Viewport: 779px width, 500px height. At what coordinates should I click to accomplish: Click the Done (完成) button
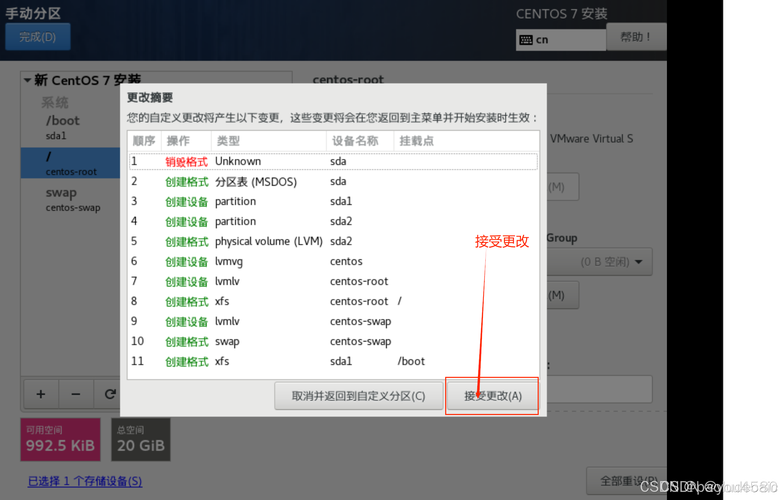pyautogui.click(x=38, y=37)
